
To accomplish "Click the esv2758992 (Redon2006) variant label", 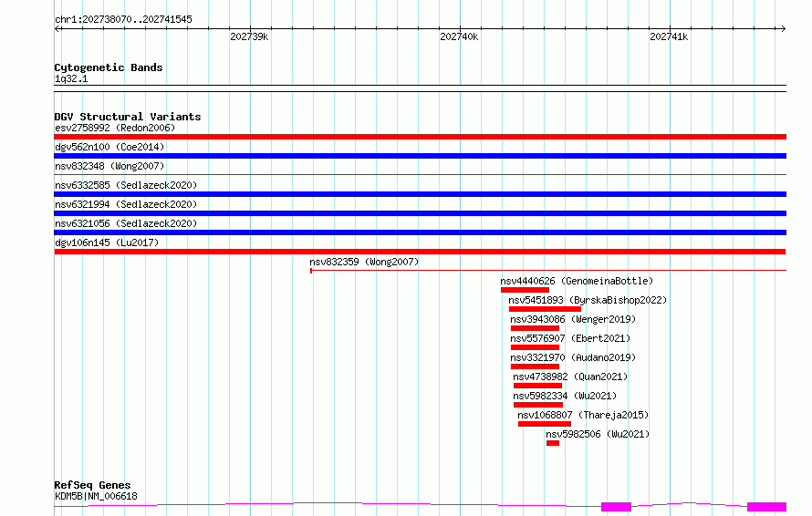I will [115, 128].
